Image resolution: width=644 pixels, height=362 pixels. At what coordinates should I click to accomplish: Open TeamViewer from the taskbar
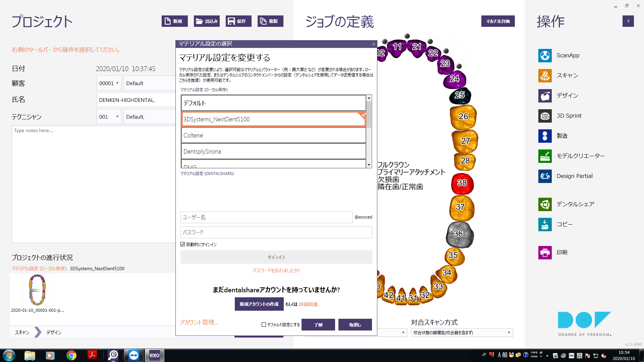pyautogui.click(x=133, y=355)
